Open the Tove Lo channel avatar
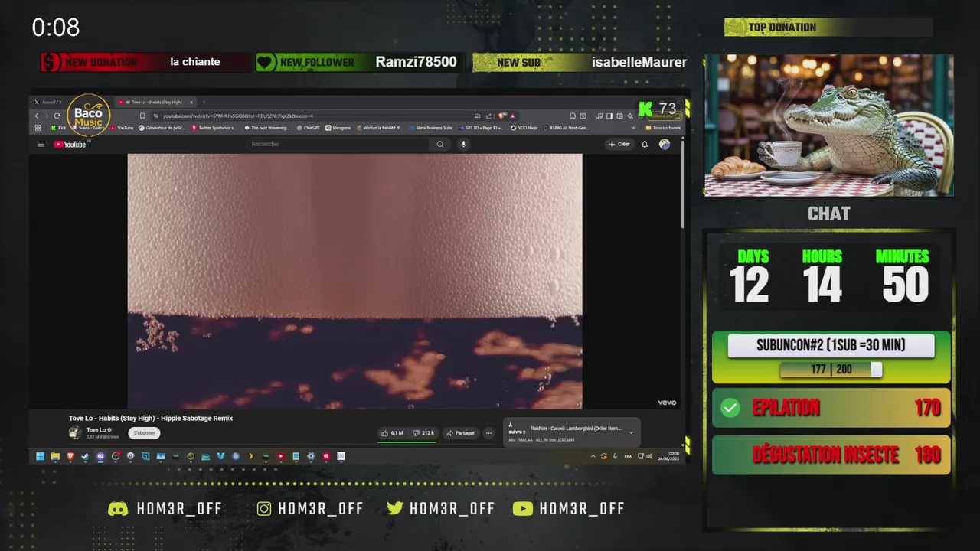 tap(75, 432)
